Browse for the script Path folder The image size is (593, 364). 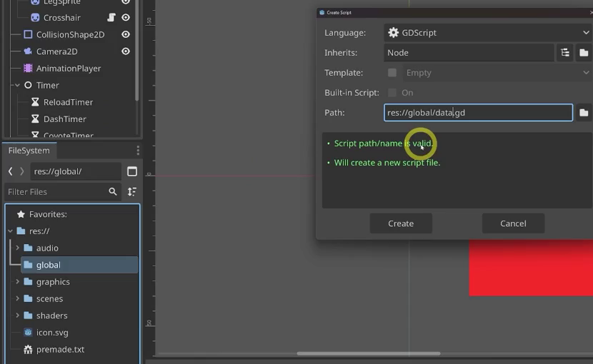(584, 113)
